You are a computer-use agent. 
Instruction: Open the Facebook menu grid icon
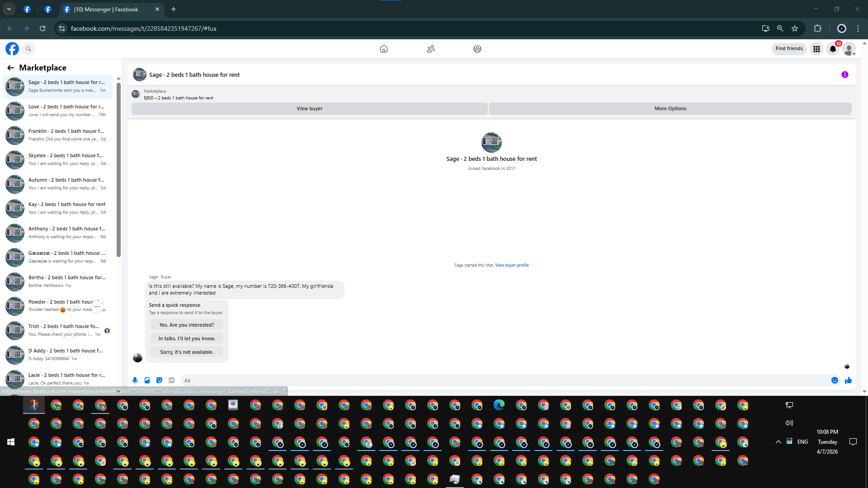click(816, 49)
